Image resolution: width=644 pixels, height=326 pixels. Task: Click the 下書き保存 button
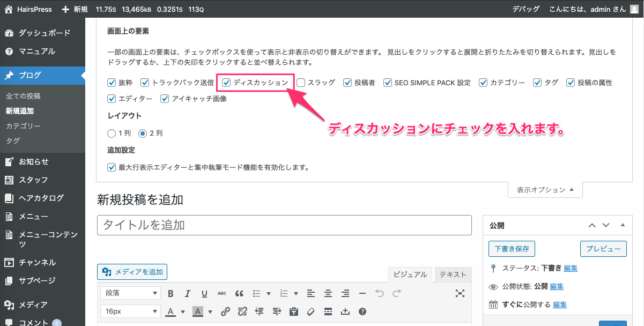[512, 249]
